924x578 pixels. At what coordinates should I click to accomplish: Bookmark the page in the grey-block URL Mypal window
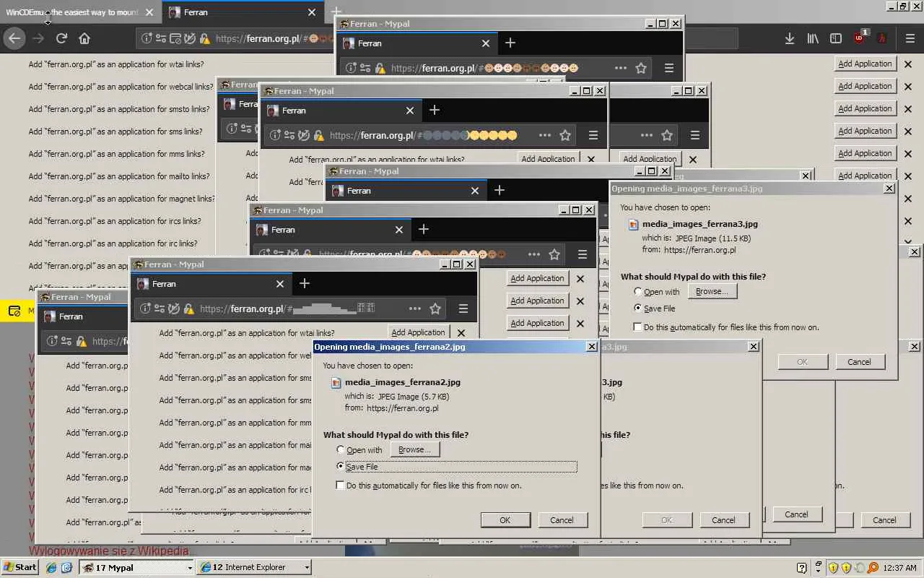pyautogui.click(x=435, y=309)
